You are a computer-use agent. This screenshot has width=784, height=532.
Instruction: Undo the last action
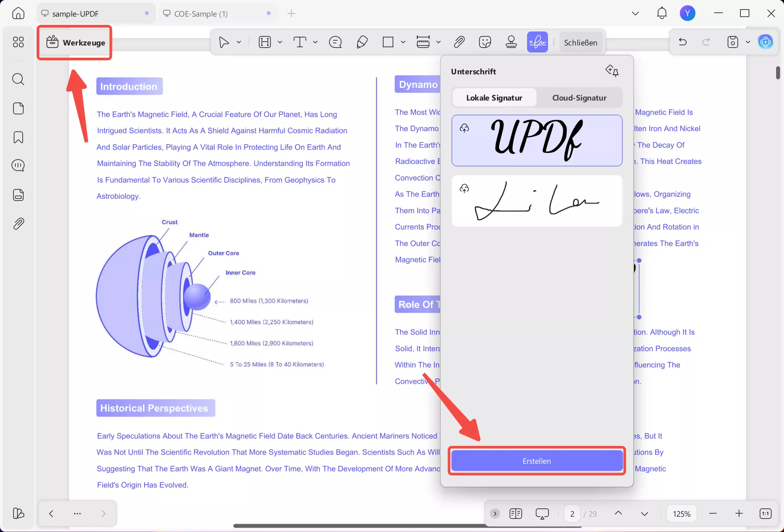[683, 42]
